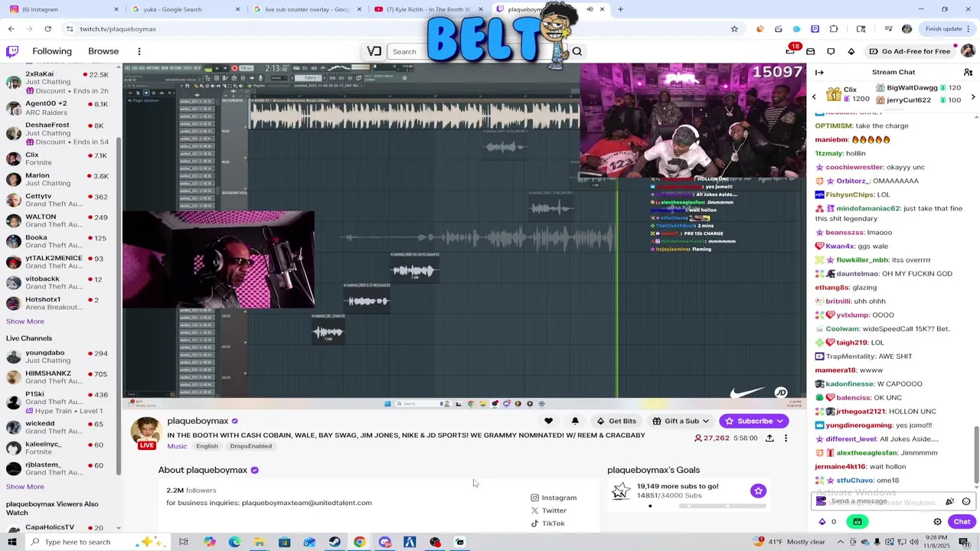The height and width of the screenshot is (551, 980).
Task: Bookmark this page with the star
Action: [734, 29]
